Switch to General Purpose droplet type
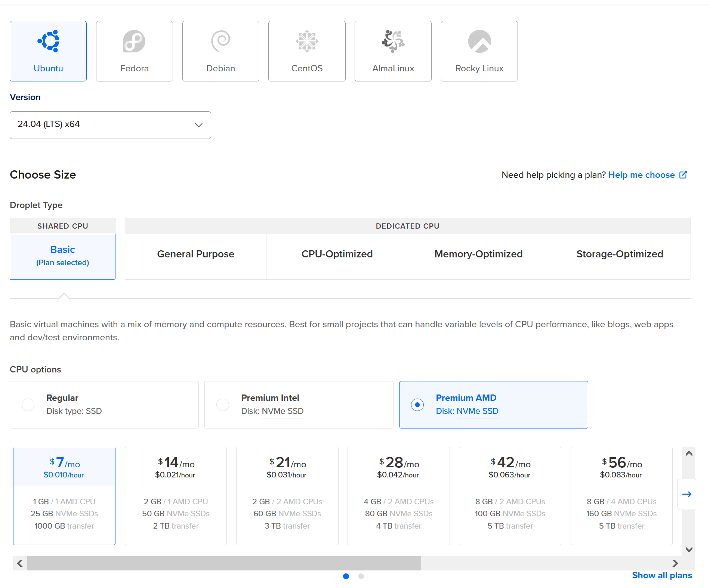Viewport: 710px width, 588px height. click(195, 257)
